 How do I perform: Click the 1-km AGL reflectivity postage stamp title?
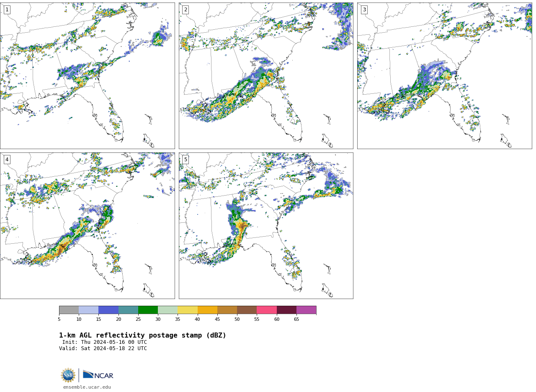(x=142, y=335)
